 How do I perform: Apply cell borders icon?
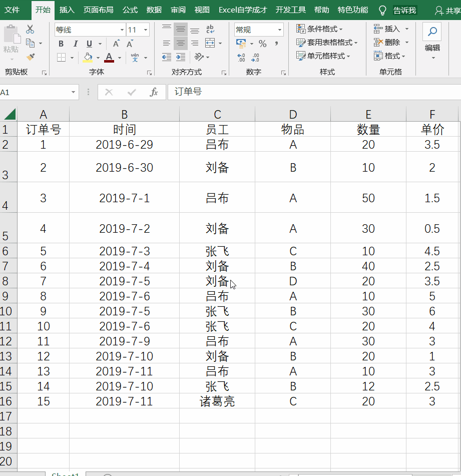click(61, 57)
